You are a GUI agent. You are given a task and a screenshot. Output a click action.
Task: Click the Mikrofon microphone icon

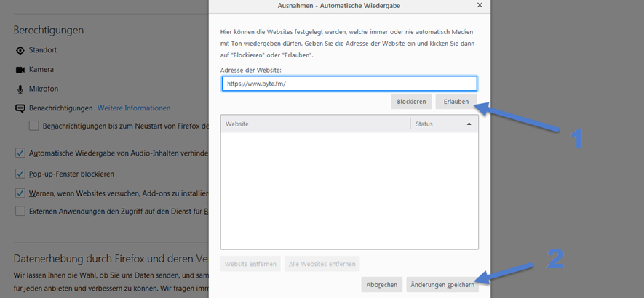(x=20, y=89)
